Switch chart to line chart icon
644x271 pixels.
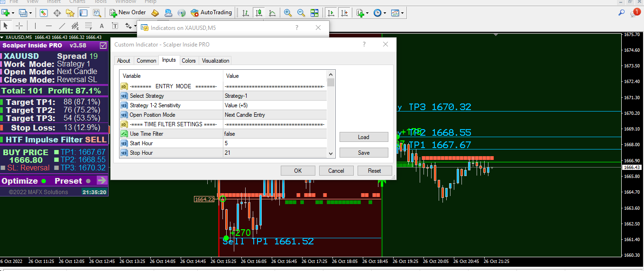click(x=272, y=13)
